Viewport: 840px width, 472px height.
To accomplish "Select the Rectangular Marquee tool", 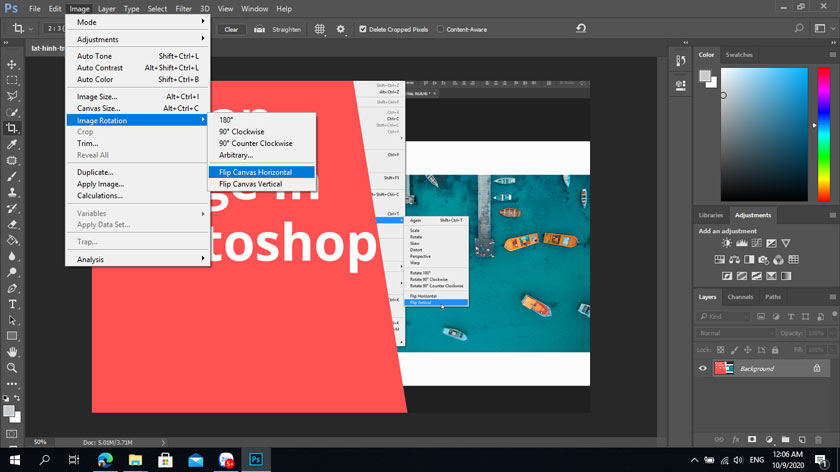I will pyautogui.click(x=12, y=80).
